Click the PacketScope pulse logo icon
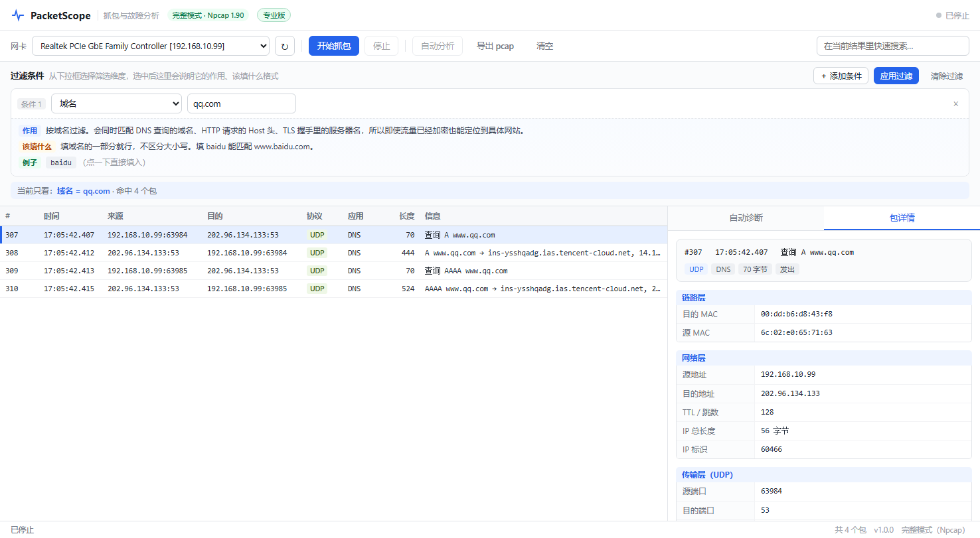 (18, 15)
